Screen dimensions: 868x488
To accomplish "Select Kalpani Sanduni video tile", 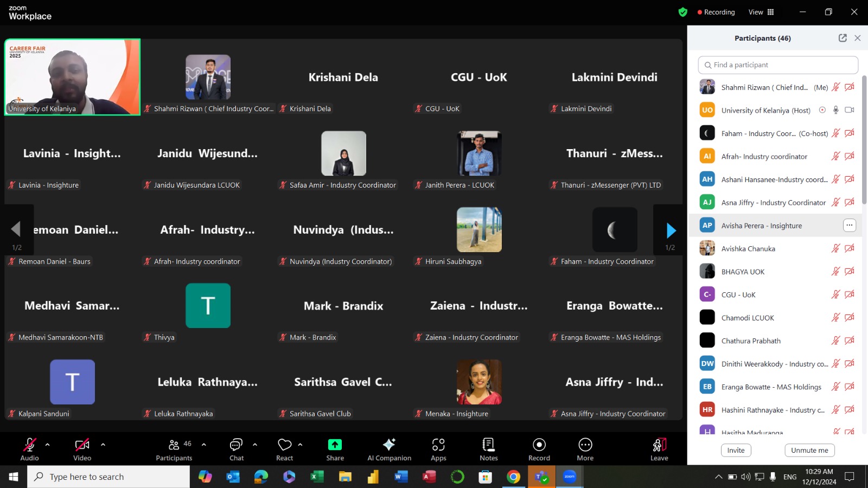I will pos(72,382).
